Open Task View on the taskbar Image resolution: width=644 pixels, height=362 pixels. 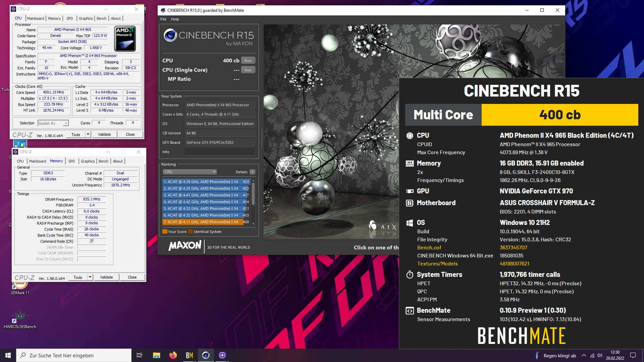click(140, 355)
